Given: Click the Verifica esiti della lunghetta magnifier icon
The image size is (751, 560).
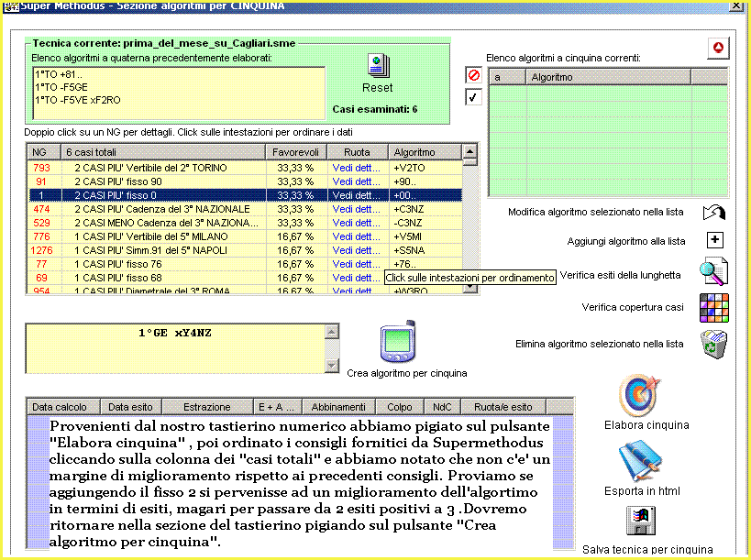Looking at the screenshot, I should pos(713,272).
